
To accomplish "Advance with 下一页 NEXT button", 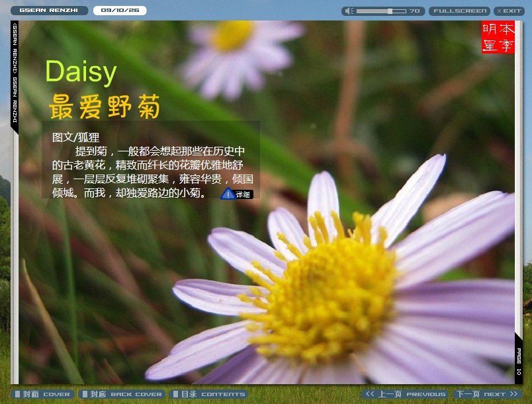I will (x=487, y=394).
